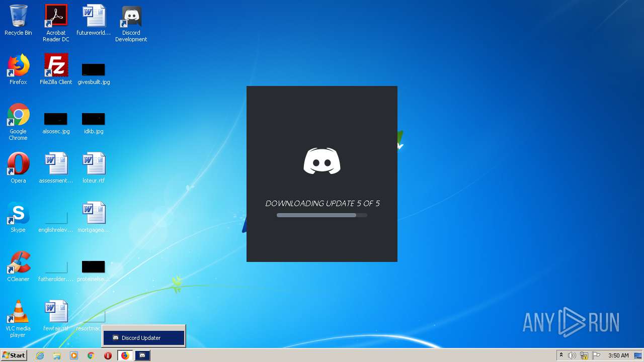The image size is (644, 362).
Task: Switch to Firefox taskbar button
Action: coord(125,355)
